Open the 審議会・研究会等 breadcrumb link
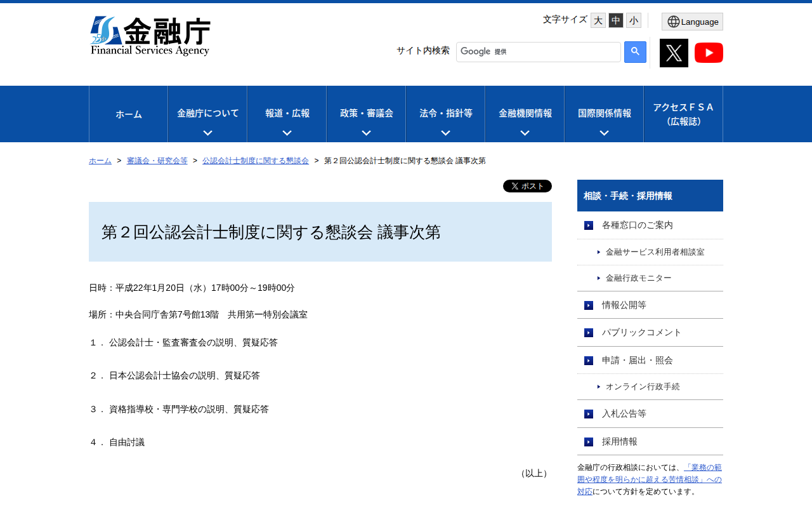The height and width of the screenshot is (508, 812). pyautogui.click(x=157, y=161)
